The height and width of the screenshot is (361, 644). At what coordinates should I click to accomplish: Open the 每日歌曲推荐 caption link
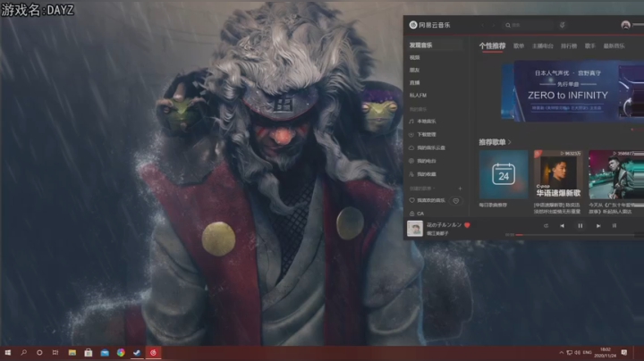(493, 205)
